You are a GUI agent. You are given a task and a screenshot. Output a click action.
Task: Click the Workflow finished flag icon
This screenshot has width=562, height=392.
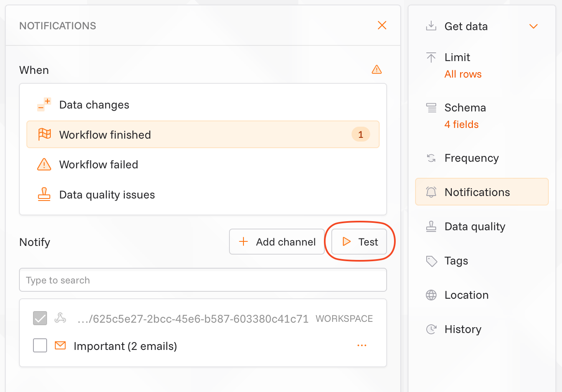(44, 135)
